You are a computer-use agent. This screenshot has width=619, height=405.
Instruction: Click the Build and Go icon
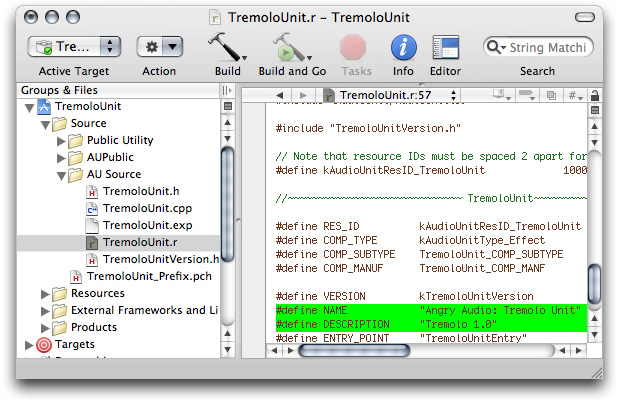click(290, 48)
